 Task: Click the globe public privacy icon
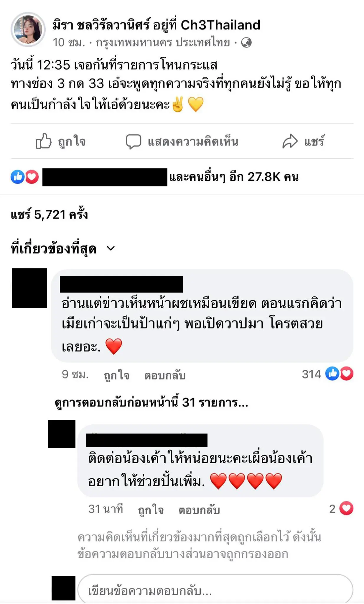pyautogui.click(x=246, y=43)
